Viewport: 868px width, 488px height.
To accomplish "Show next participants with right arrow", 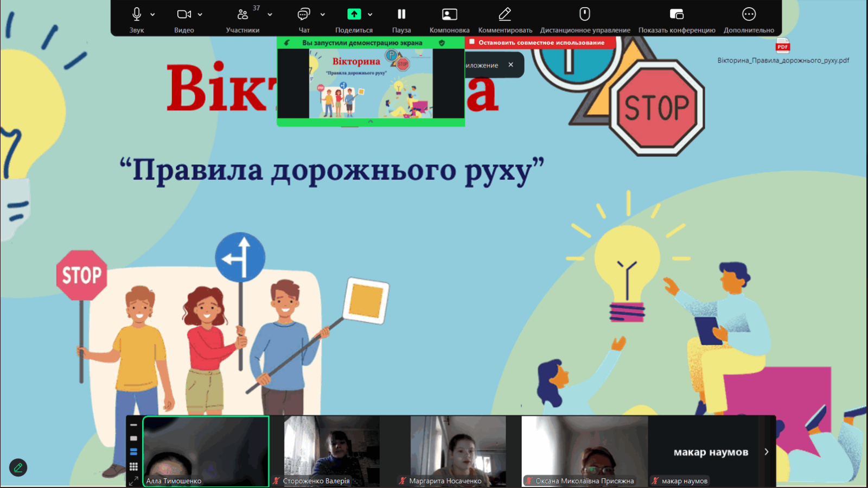I will point(767,452).
